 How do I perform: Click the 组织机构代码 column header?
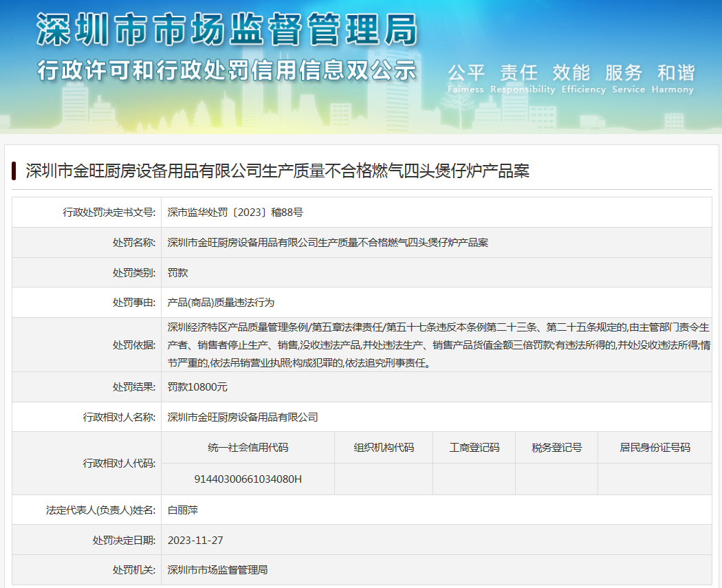click(384, 448)
